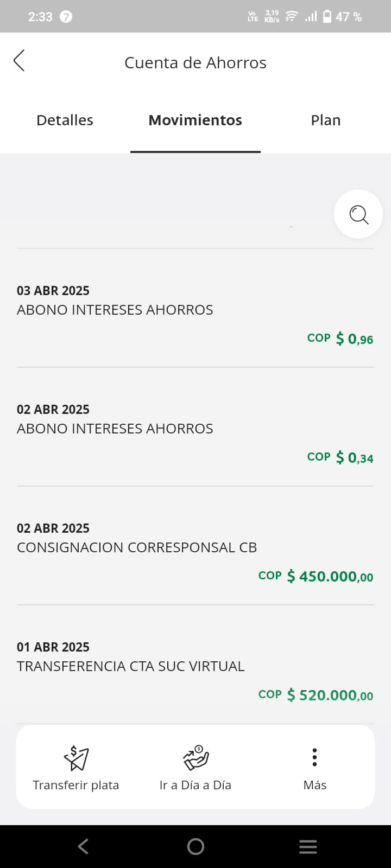391x868 pixels.
Task: Tap the Ir a Día a Día label
Action: click(x=195, y=785)
